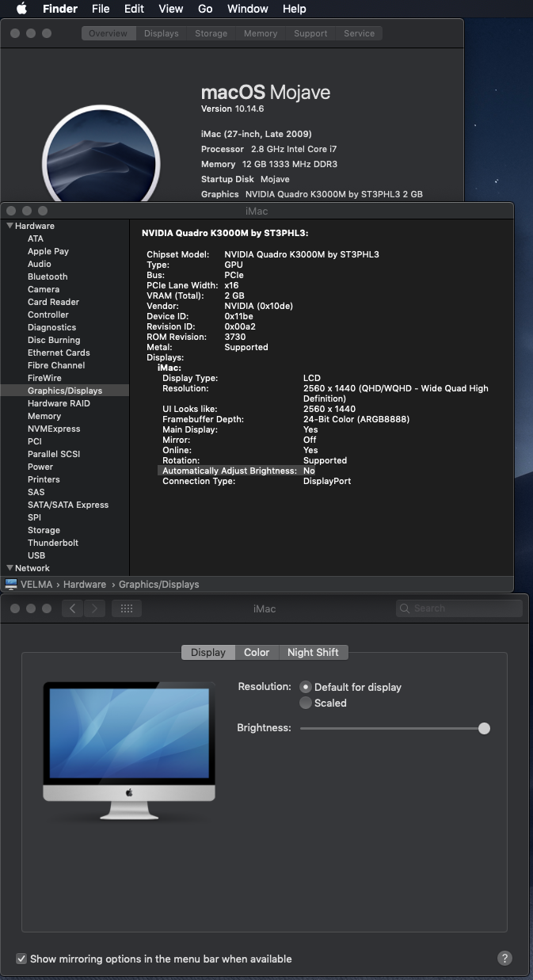Select the Overview tab in About This Mac
The width and height of the screenshot is (533, 980).
tap(109, 33)
